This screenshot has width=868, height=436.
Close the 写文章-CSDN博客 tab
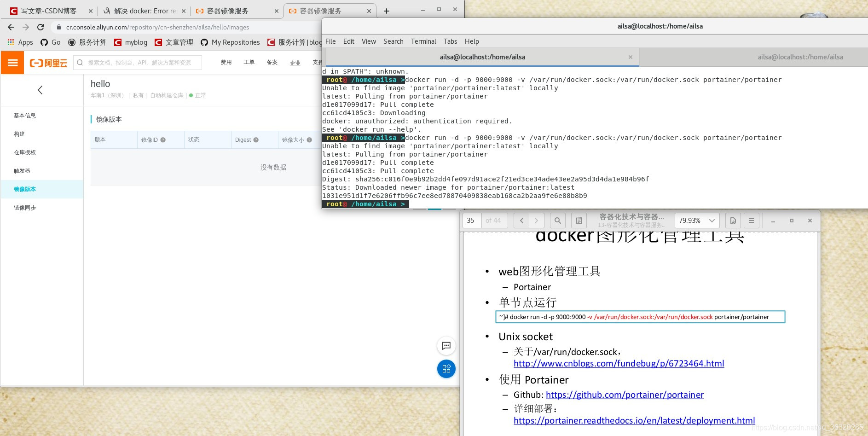(x=90, y=11)
